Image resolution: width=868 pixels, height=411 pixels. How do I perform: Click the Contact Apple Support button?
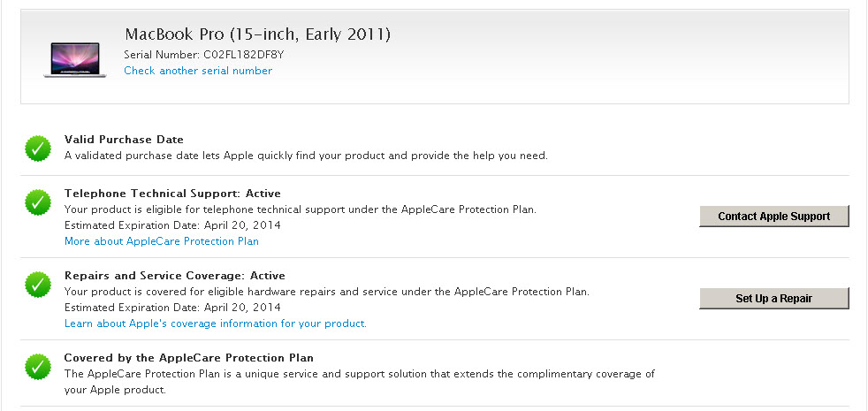pos(774,217)
